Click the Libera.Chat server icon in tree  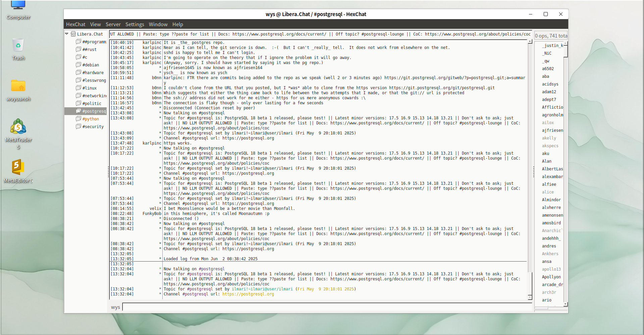[x=73, y=34]
